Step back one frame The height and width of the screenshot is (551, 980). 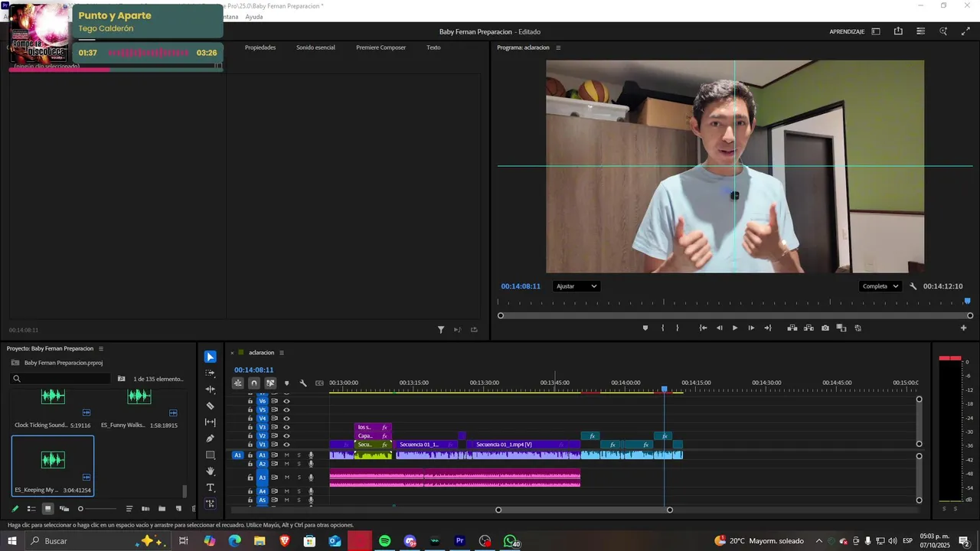click(x=719, y=328)
